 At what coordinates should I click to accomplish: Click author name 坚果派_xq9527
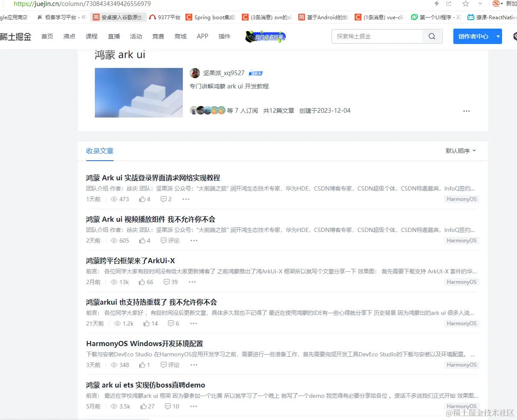coord(223,73)
